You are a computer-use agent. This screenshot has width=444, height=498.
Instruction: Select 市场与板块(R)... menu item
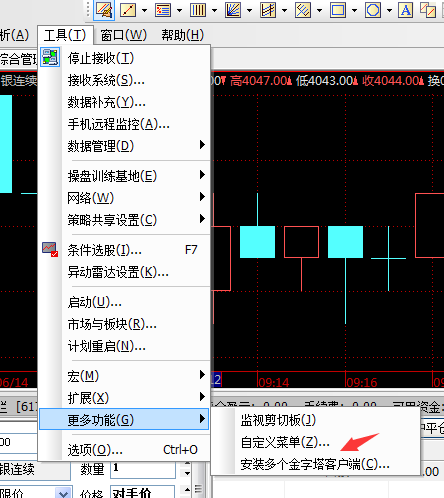click(124, 324)
